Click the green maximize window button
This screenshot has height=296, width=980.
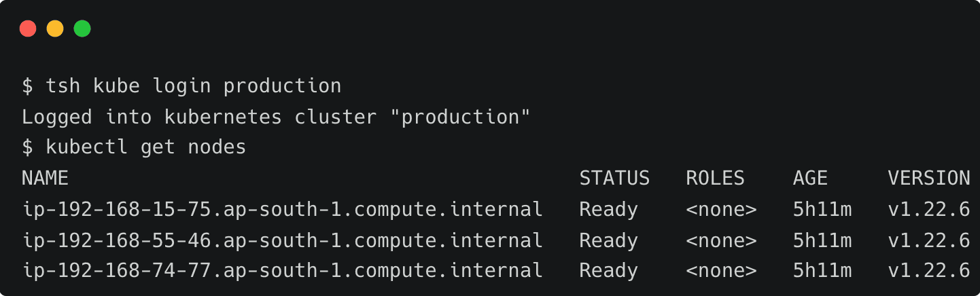(x=82, y=29)
